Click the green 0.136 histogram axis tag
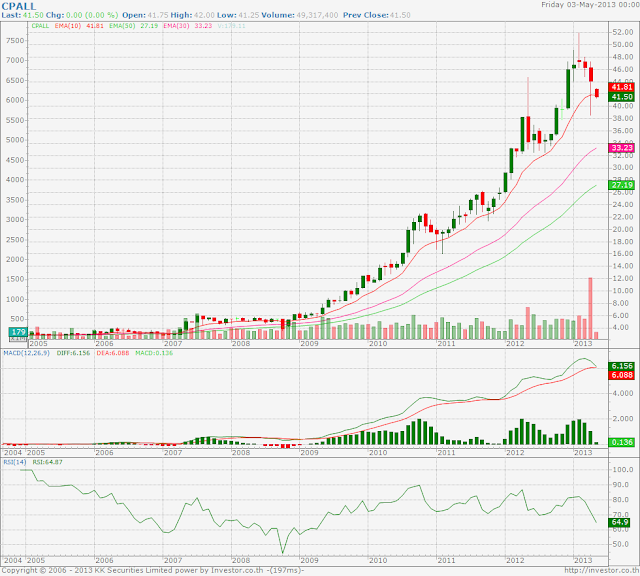 click(621, 442)
